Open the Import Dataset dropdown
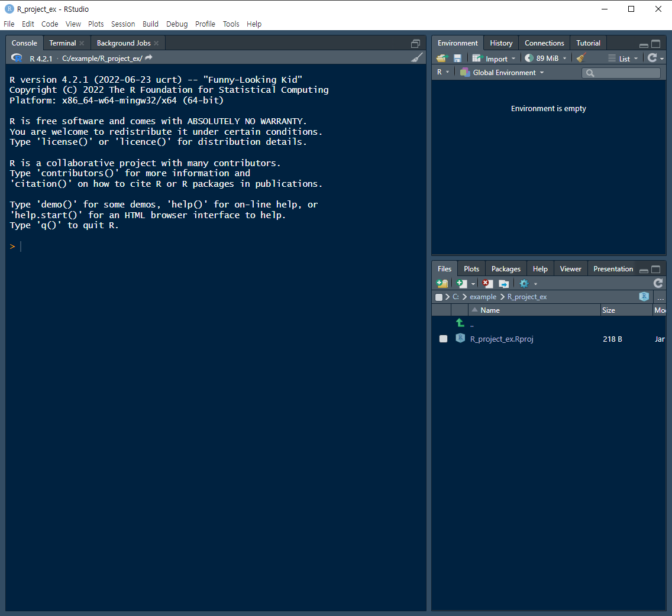Viewport: 672px width, 616px height. click(494, 59)
